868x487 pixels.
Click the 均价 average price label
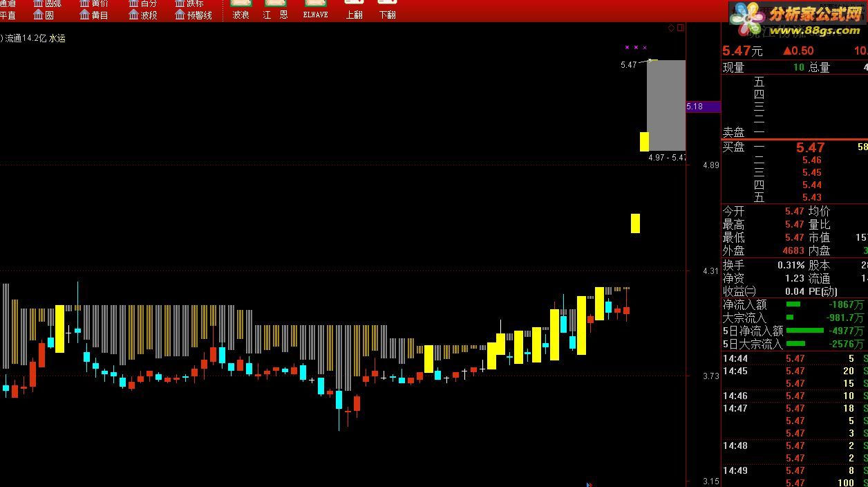819,212
